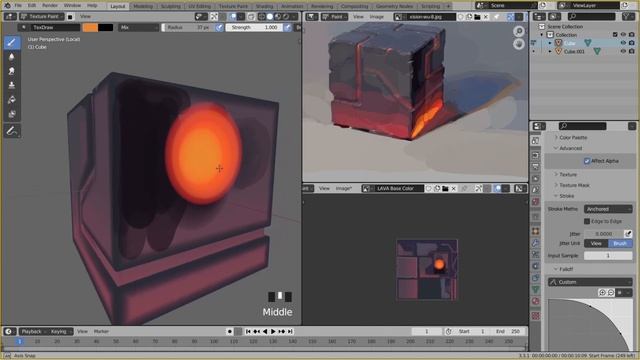Jump to the end frame
This screenshot has width=640, height=360.
[290, 331]
